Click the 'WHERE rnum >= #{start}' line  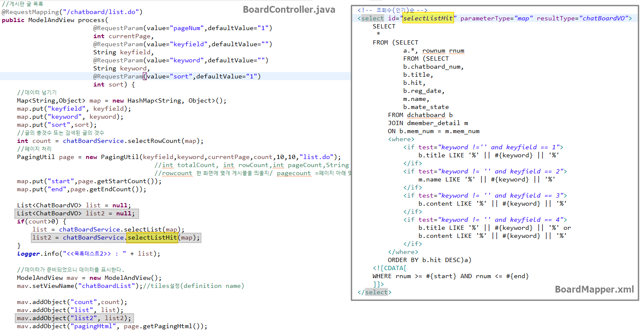point(451,276)
